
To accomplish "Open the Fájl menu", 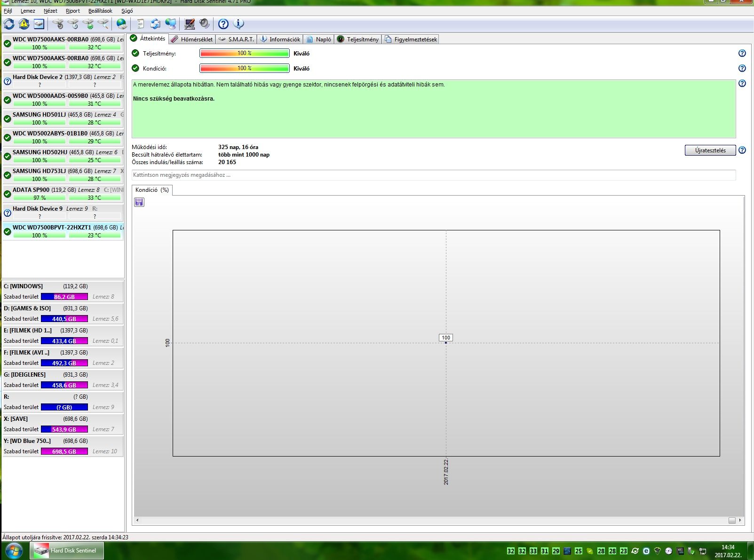I will [x=8, y=11].
